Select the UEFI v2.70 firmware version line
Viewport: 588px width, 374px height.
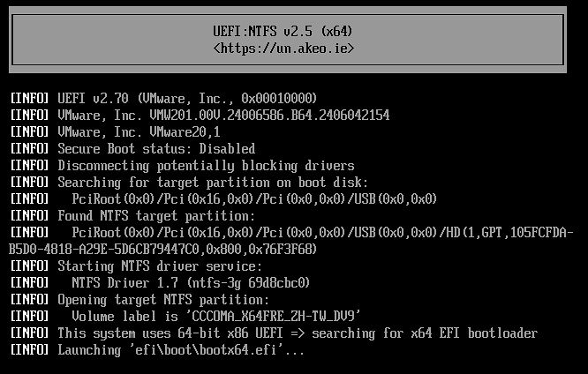click(x=187, y=98)
